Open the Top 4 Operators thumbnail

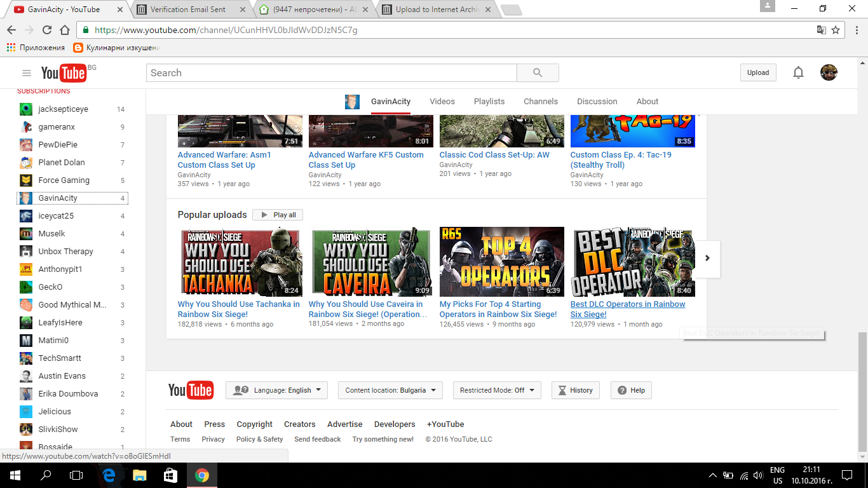click(x=502, y=262)
